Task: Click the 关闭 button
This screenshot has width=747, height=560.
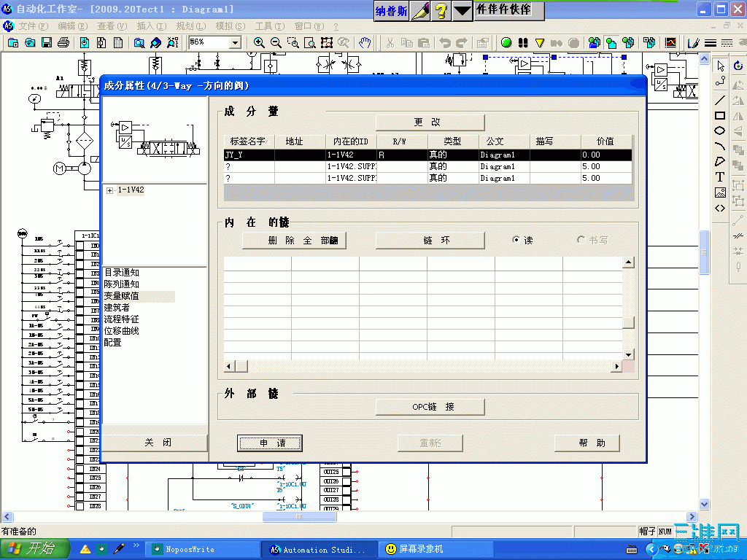Action: click(x=155, y=443)
